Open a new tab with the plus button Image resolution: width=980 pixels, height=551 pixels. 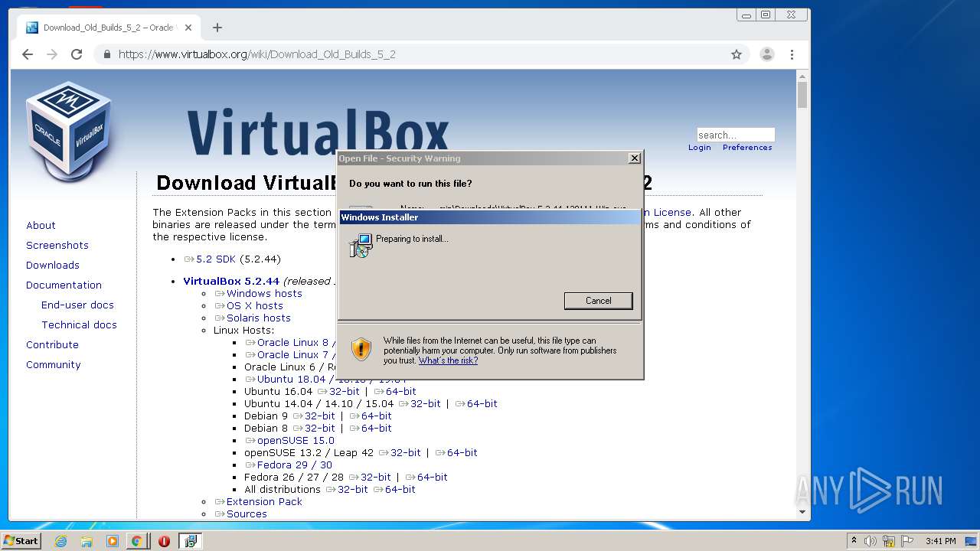click(x=217, y=28)
